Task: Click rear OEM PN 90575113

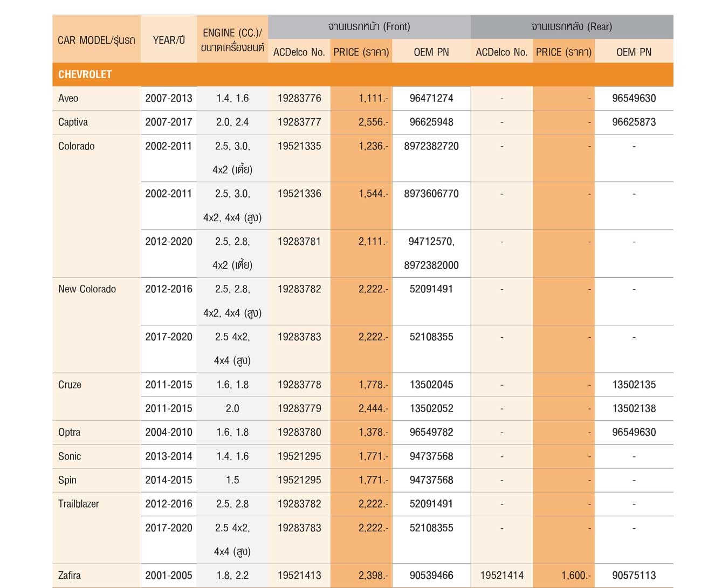Action: click(x=634, y=576)
